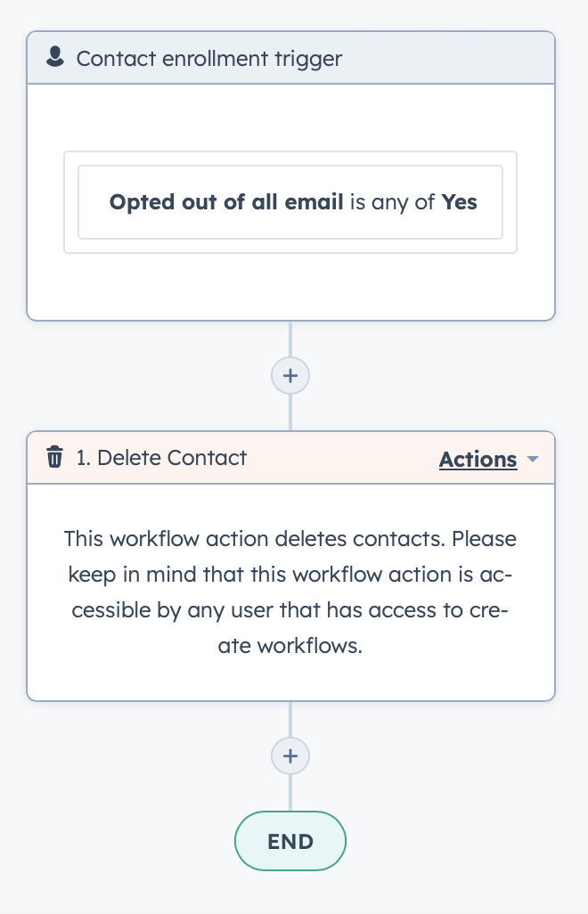Click the add-action plus between trigger and action
This screenshot has height=914, width=588.
click(290, 375)
